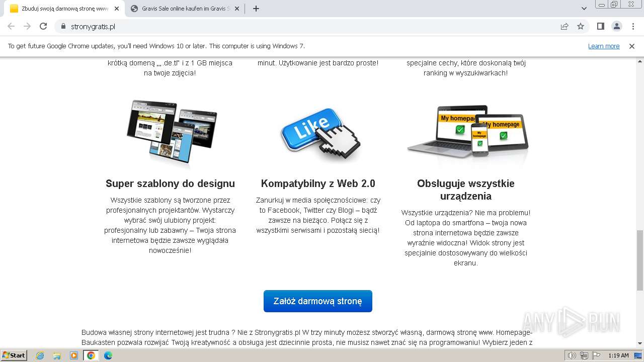644x362 pixels.
Task: Close the Gravis Sale tab
Action: point(237,9)
